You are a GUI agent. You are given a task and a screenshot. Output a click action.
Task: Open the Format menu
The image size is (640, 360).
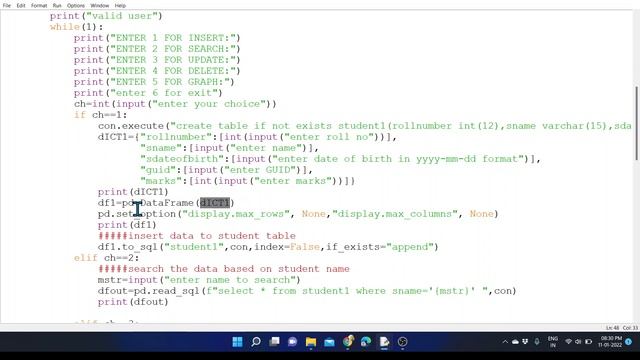point(39,5)
